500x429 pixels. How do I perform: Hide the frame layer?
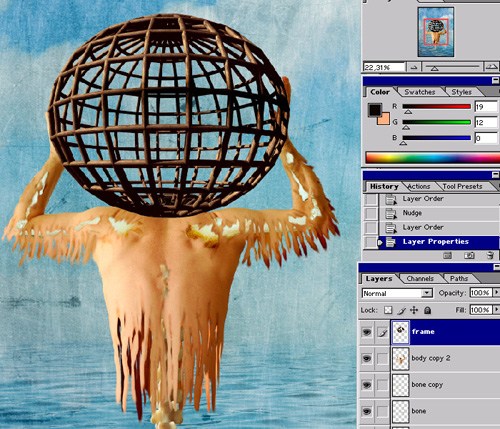367,332
